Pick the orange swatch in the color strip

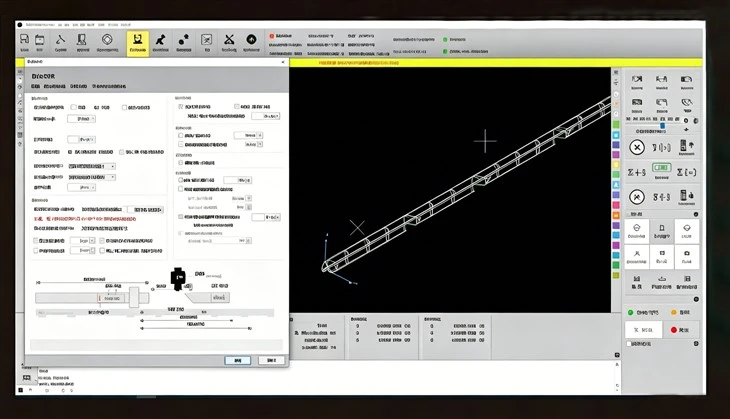(x=616, y=215)
